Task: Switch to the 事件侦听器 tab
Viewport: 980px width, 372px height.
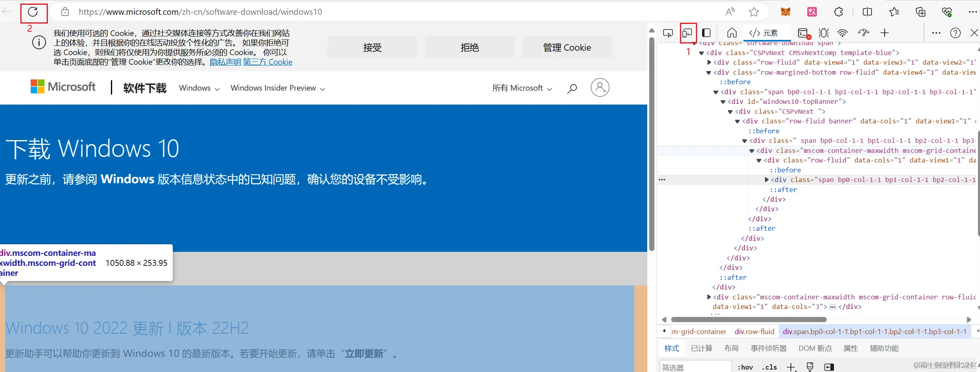Action: click(769, 348)
